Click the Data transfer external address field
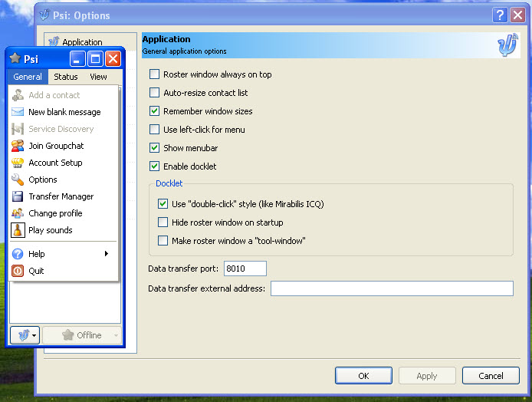This screenshot has height=402, width=532. tap(392, 288)
